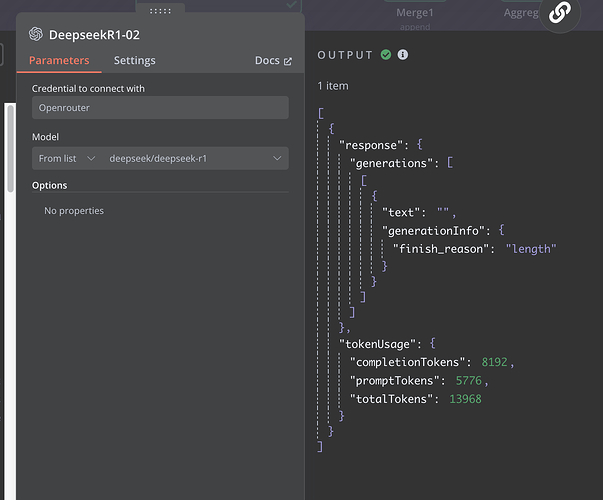The width and height of the screenshot is (603, 500).
Task: Click the "finish_reason" key in output
Action: click(441, 249)
